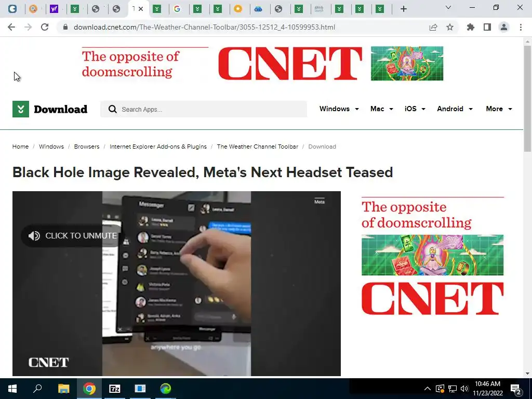532x399 pixels.
Task: Go to Home breadcrumb
Action: [20, 147]
